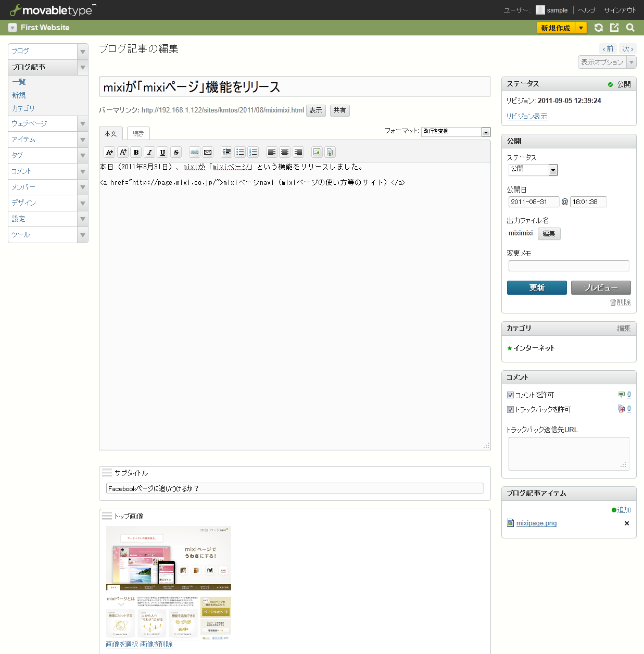Insert a numbered list

pyautogui.click(x=253, y=152)
